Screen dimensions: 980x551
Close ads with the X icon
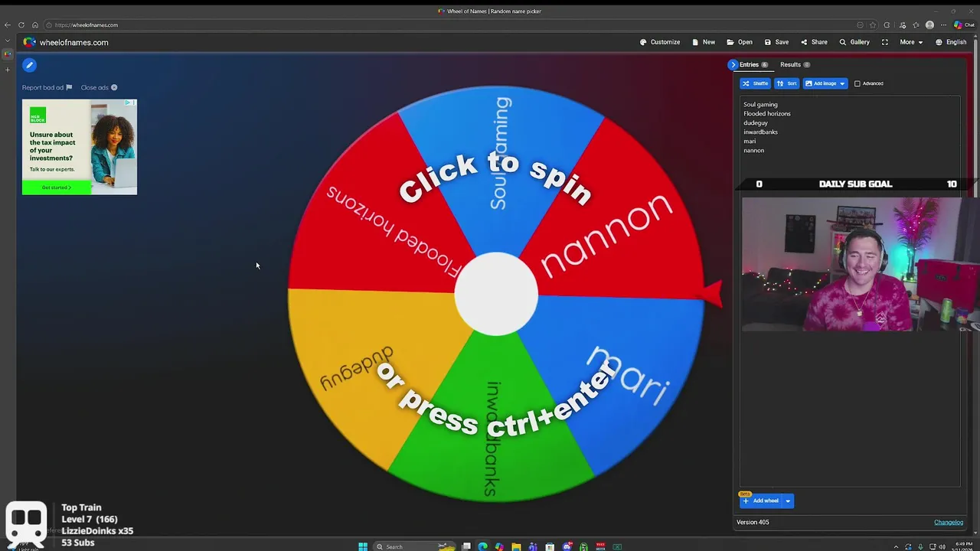coord(113,87)
